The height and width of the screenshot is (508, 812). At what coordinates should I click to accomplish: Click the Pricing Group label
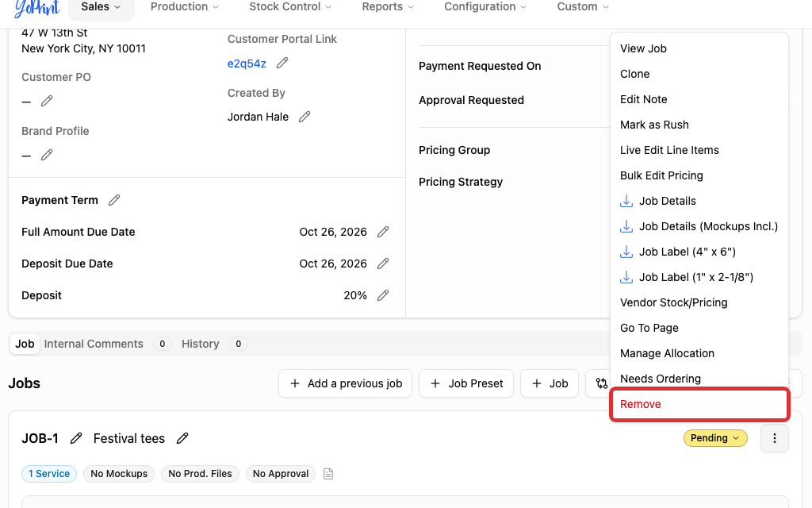point(454,150)
